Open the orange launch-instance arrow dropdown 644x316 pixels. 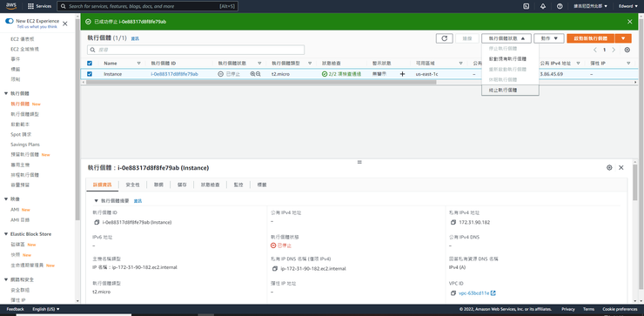click(623, 38)
